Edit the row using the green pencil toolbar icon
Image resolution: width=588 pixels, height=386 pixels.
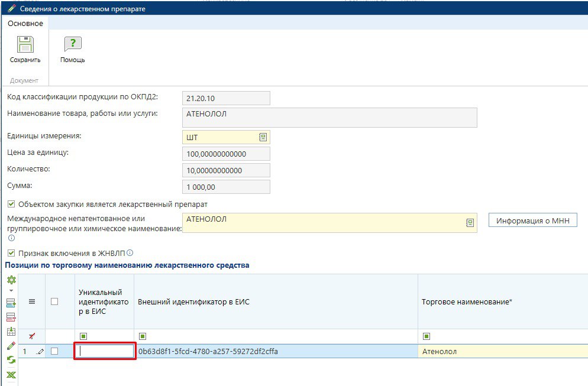(11, 346)
